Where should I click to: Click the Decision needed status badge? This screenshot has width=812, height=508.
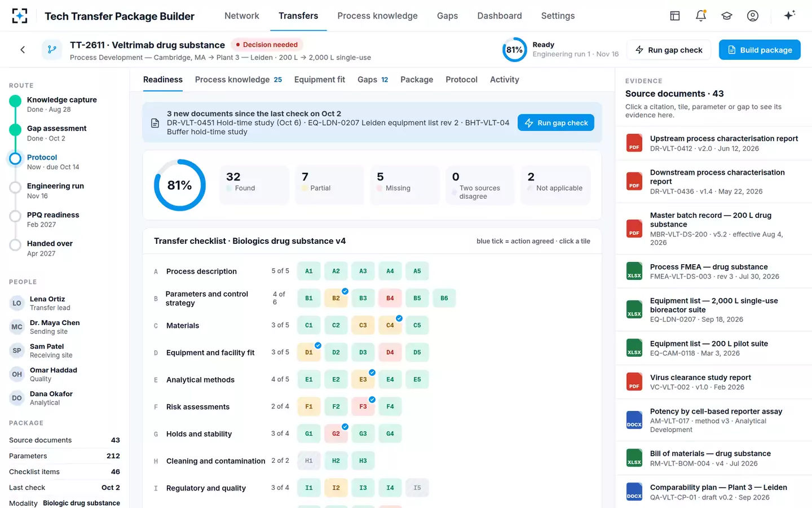click(266, 45)
